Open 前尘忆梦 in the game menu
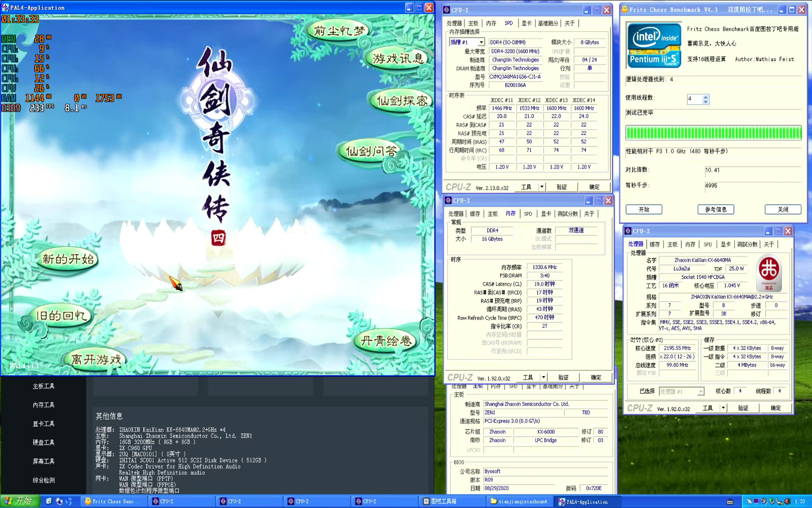Screen dimensions: 812x508 [339, 30]
